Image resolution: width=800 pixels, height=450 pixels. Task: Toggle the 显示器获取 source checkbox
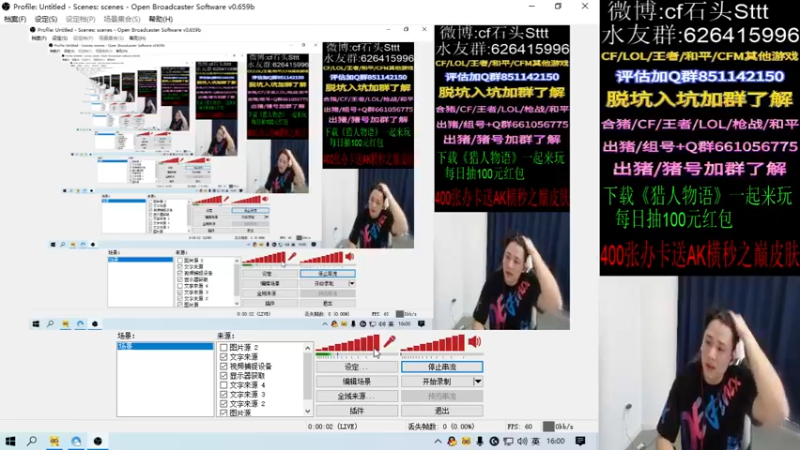click(x=223, y=376)
